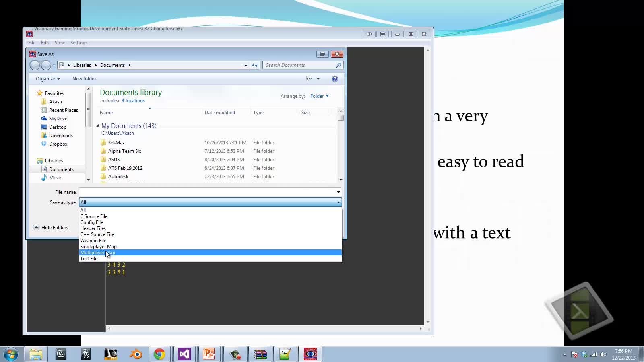This screenshot has height=362, width=644.
Task: Click the Help question mark icon
Action: (334, 79)
